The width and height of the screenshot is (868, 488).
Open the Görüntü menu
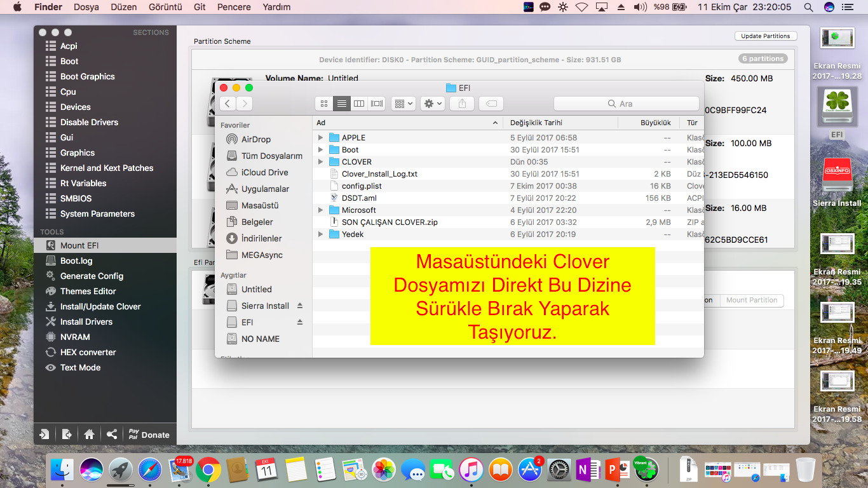pyautogui.click(x=165, y=7)
